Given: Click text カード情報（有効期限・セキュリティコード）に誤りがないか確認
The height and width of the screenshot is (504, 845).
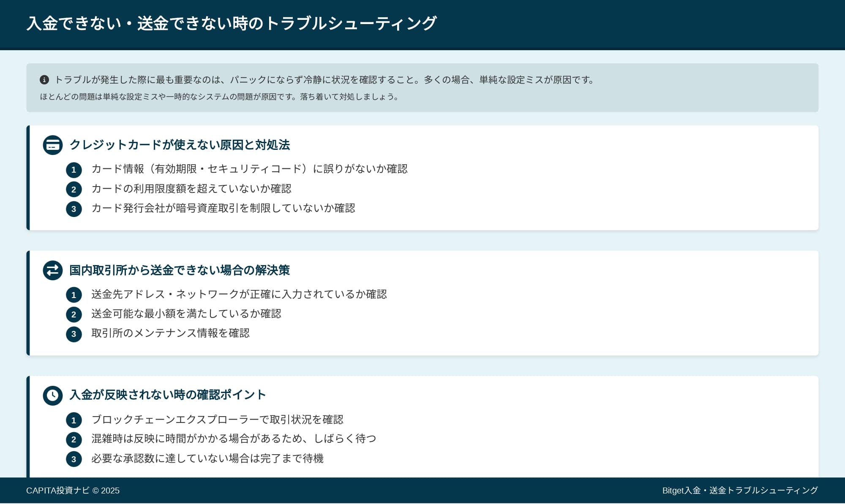Looking at the screenshot, I should 249,169.
